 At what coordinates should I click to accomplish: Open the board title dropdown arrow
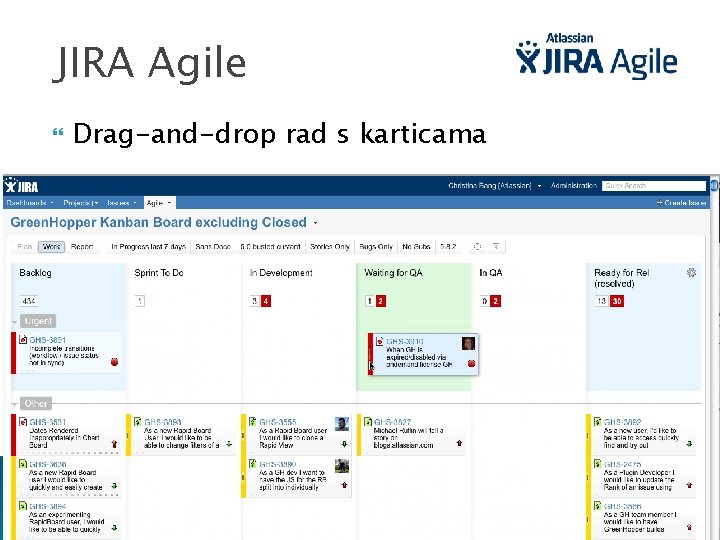[x=315, y=223]
